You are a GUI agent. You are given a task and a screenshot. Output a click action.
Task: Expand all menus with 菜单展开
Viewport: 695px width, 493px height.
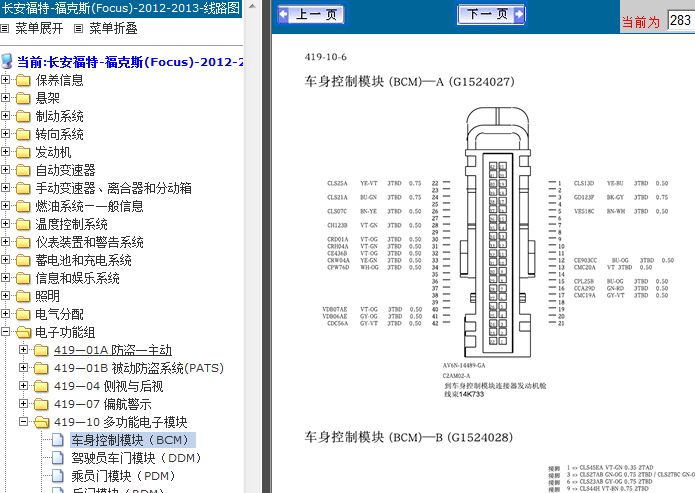39,28
